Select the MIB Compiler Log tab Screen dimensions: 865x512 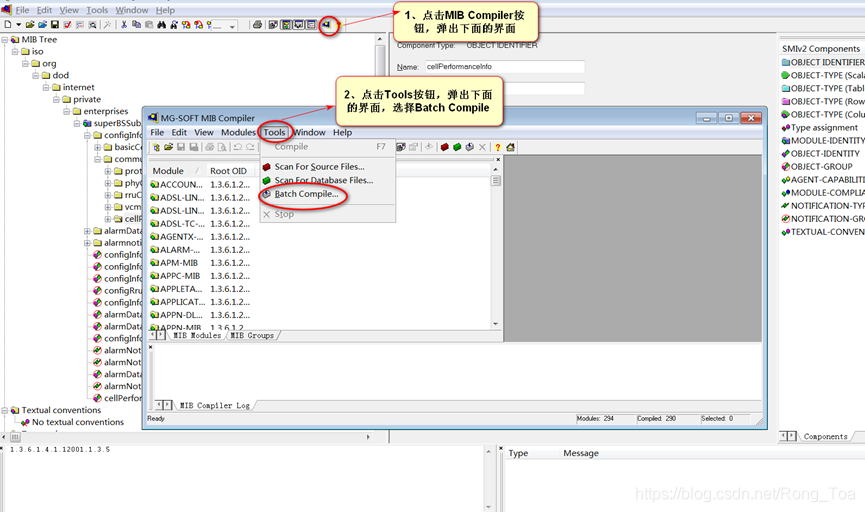coord(215,406)
